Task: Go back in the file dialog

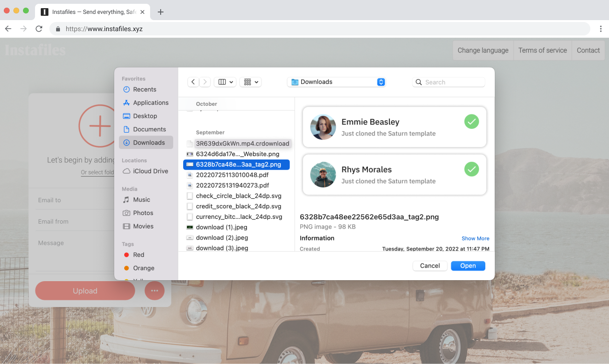Action: pos(193,82)
